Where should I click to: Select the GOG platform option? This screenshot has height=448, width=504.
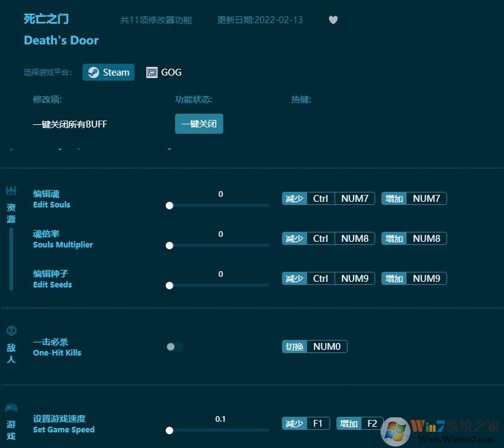164,72
